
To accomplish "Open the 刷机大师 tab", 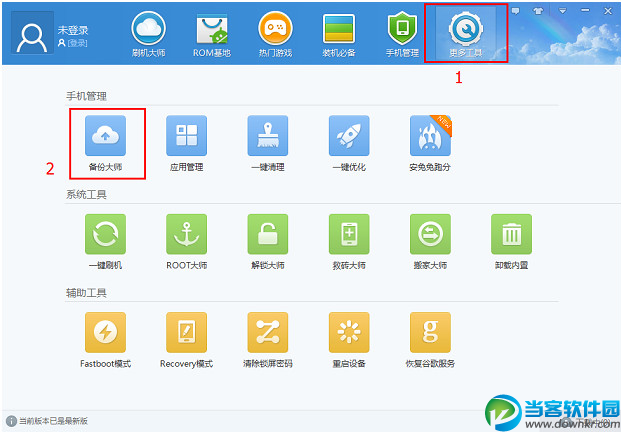I will click(149, 35).
